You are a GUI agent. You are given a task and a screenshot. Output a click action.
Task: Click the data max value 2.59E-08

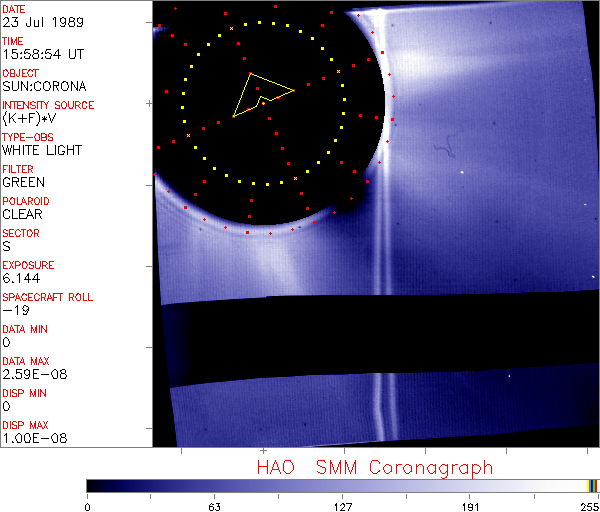32,374
